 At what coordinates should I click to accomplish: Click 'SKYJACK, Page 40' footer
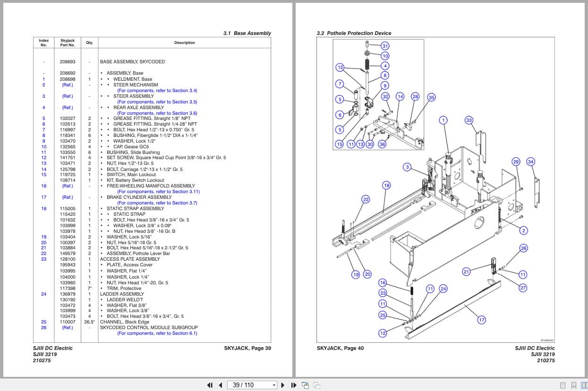tap(340, 348)
